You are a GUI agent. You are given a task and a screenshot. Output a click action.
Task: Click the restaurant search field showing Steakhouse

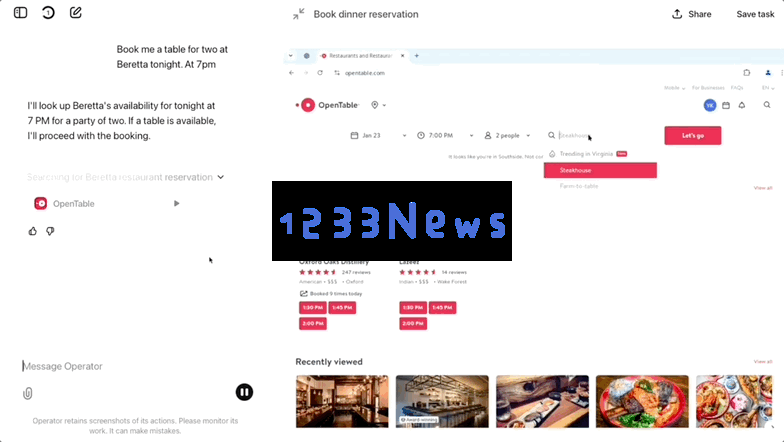pyautogui.click(x=600, y=136)
